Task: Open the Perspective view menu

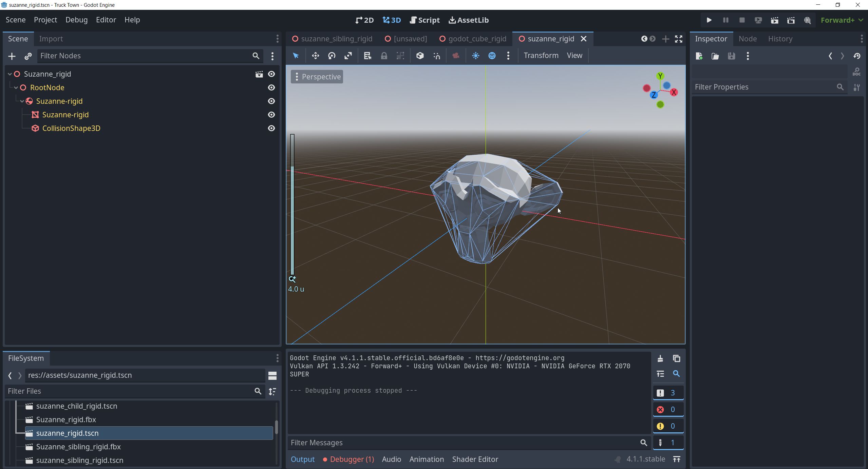Action: 317,77
